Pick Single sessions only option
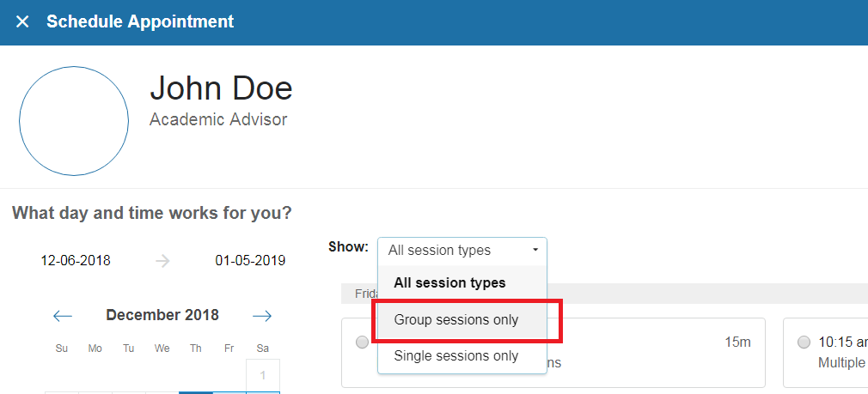The image size is (868, 394). (x=456, y=355)
